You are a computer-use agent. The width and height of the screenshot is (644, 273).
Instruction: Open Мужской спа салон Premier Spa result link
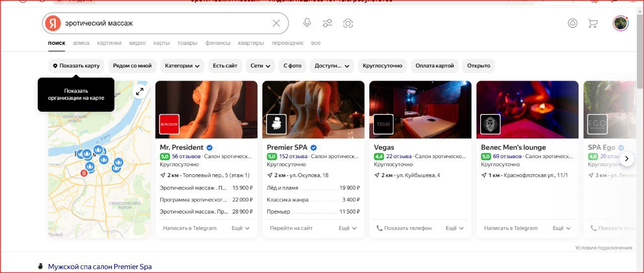pos(100,267)
